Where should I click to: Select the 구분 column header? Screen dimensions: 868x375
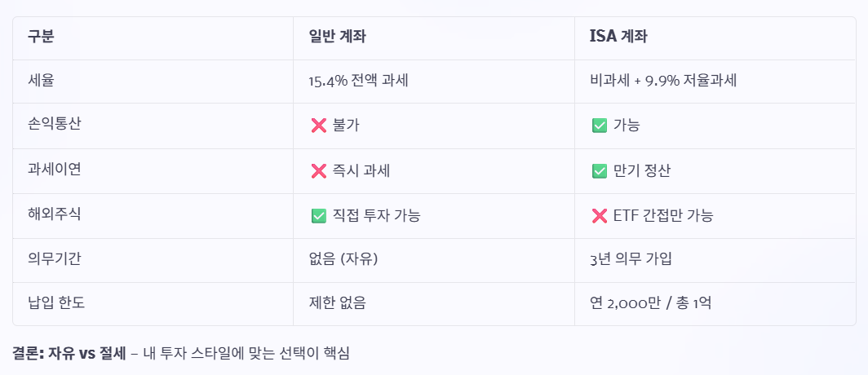click(x=41, y=37)
